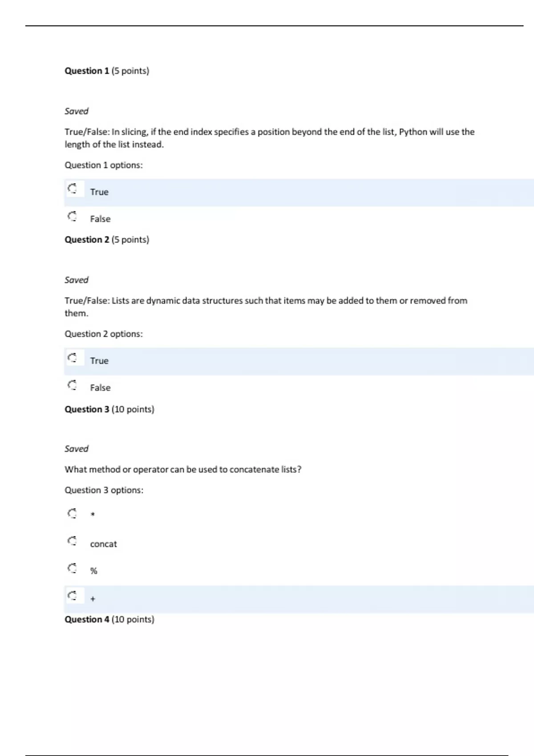The height and width of the screenshot is (756, 534).
Task: Click the dynamic data structures statement text
Action: click(266, 301)
